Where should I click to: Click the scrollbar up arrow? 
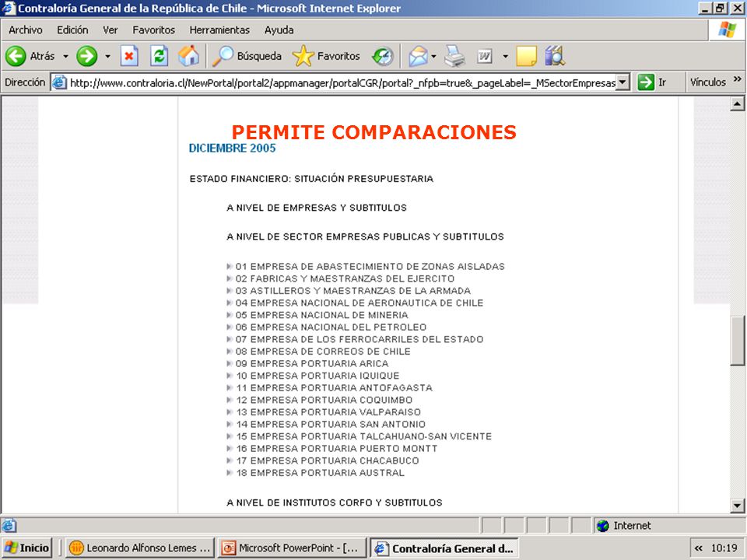coord(737,104)
